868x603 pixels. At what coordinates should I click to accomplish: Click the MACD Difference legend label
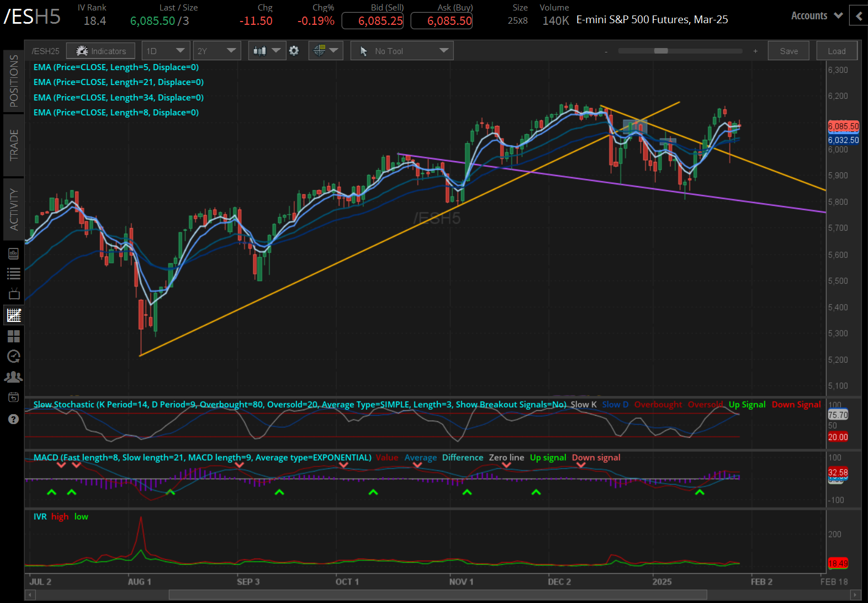click(463, 457)
